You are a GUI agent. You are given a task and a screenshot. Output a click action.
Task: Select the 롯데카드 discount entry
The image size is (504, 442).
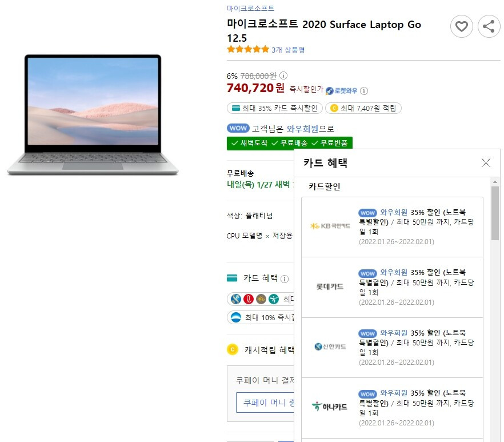click(x=392, y=287)
